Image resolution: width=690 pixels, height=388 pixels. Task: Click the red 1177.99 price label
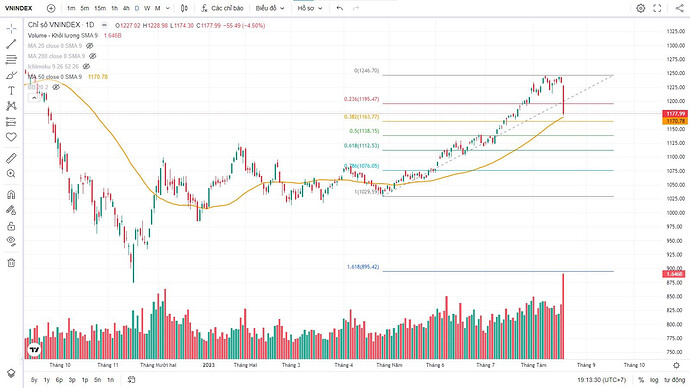click(674, 114)
